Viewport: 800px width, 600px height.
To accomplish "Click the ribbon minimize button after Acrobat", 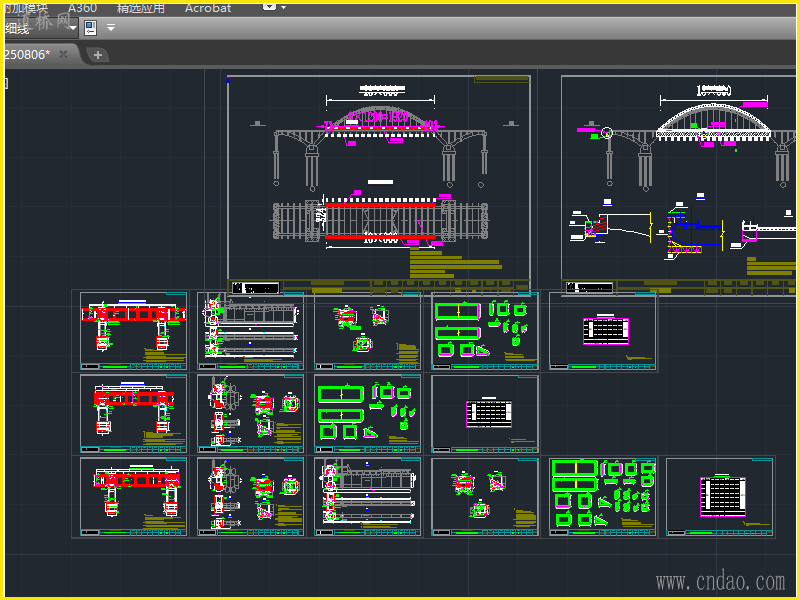I will tap(269, 6).
